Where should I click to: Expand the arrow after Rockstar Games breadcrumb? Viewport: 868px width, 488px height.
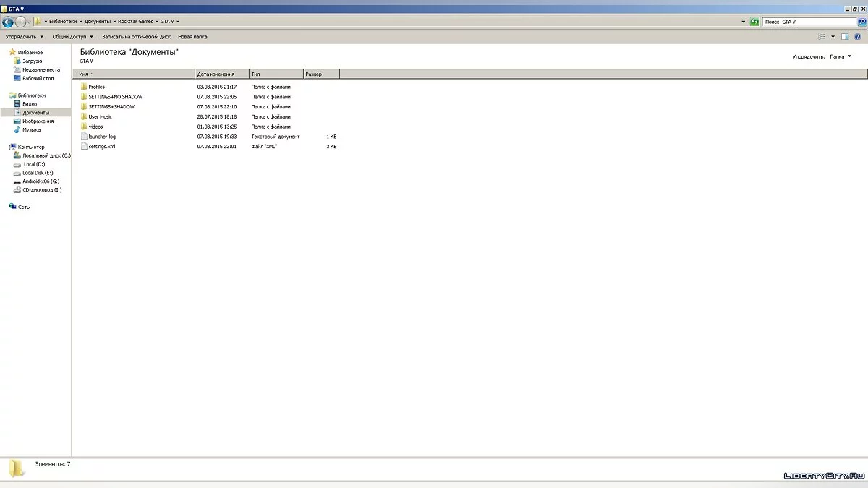tap(156, 22)
